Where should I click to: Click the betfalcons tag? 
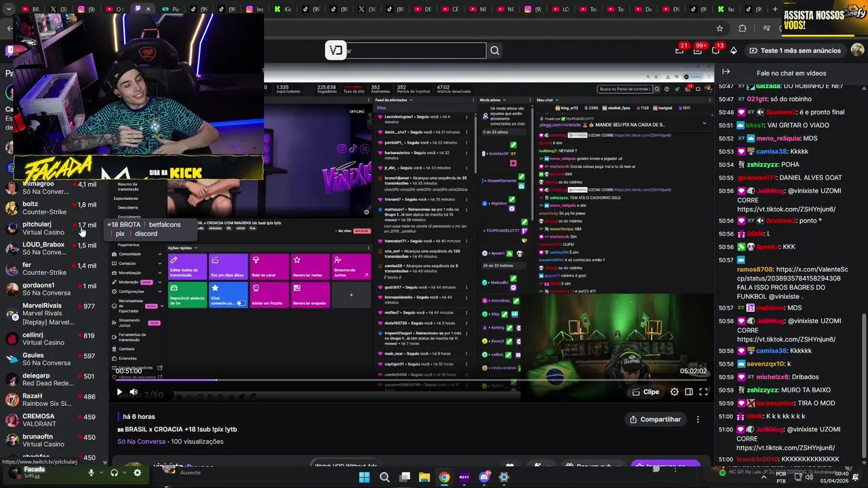coord(165,224)
